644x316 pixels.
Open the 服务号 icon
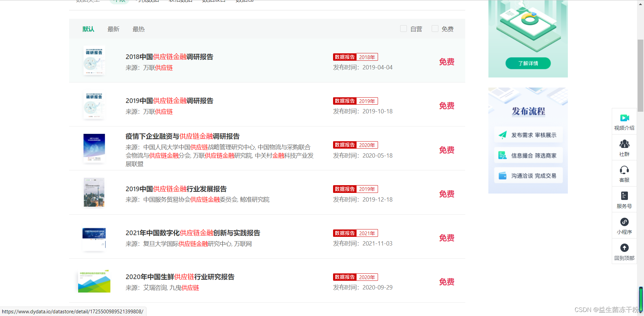(624, 196)
